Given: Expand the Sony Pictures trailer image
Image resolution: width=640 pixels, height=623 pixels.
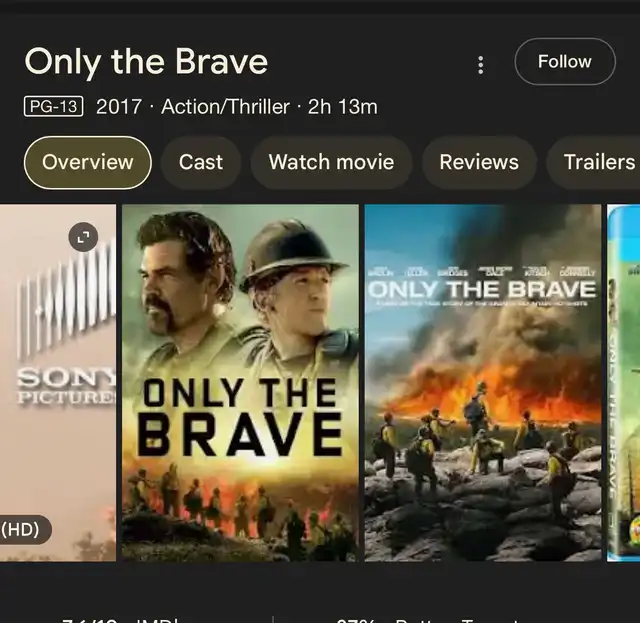Looking at the screenshot, I should coord(83,237).
